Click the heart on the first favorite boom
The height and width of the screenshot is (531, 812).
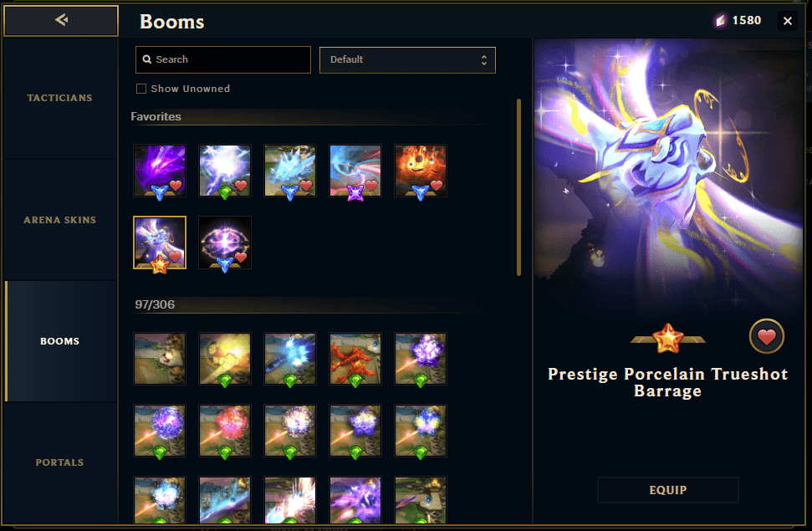click(176, 186)
